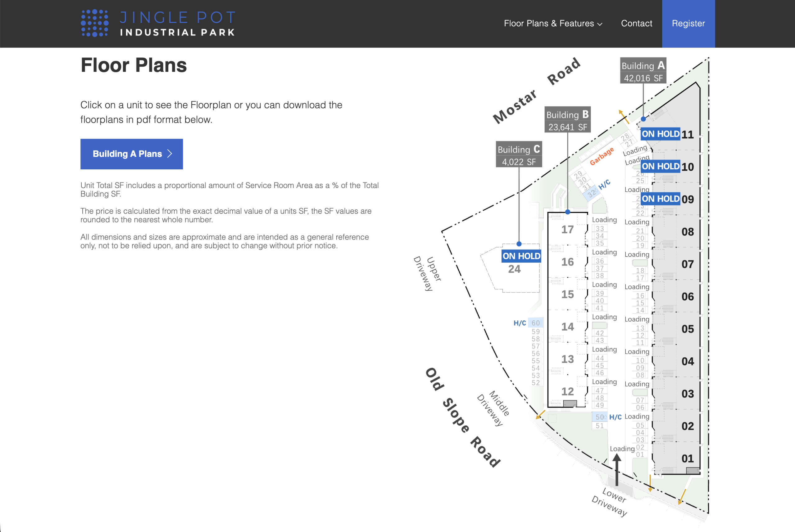Click the Jingle Pot Industrial Park title
The height and width of the screenshot is (532, 795).
pyautogui.click(x=178, y=23)
